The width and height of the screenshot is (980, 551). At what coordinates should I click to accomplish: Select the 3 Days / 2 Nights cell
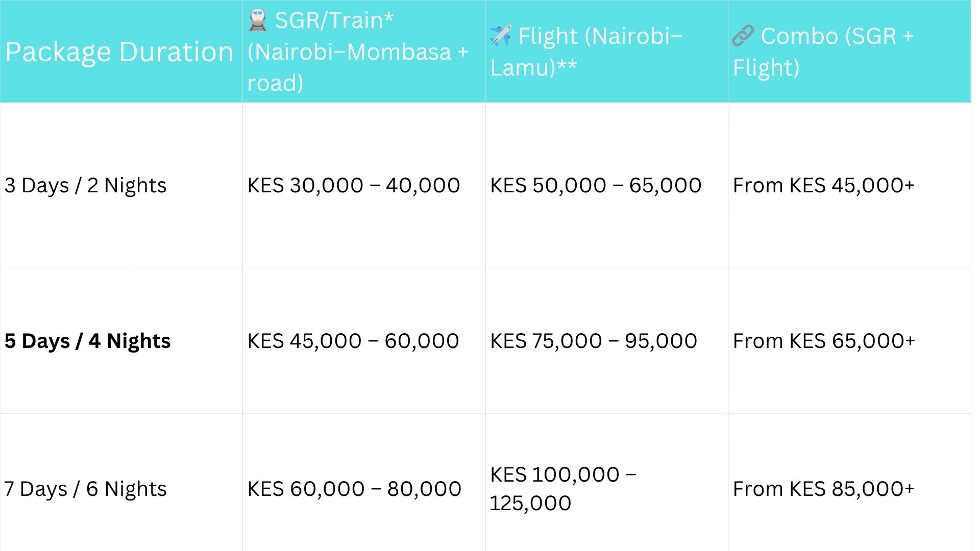point(85,185)
